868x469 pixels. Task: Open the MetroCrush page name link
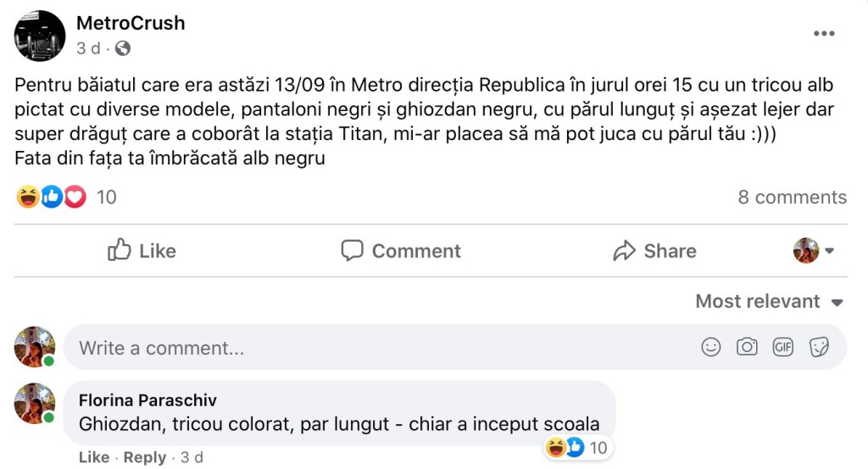click(131, 23)
